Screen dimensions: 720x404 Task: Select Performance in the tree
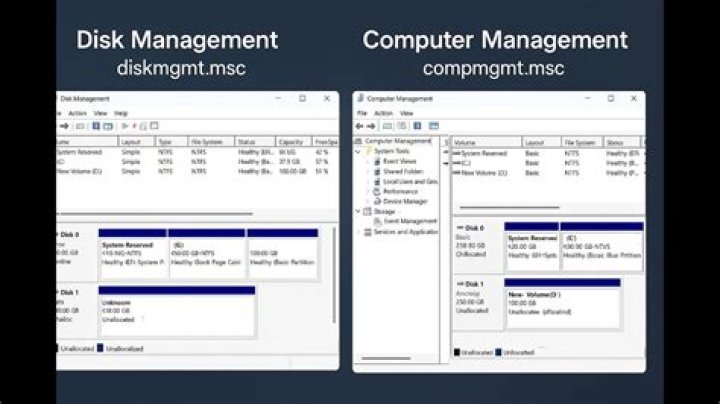400,191
